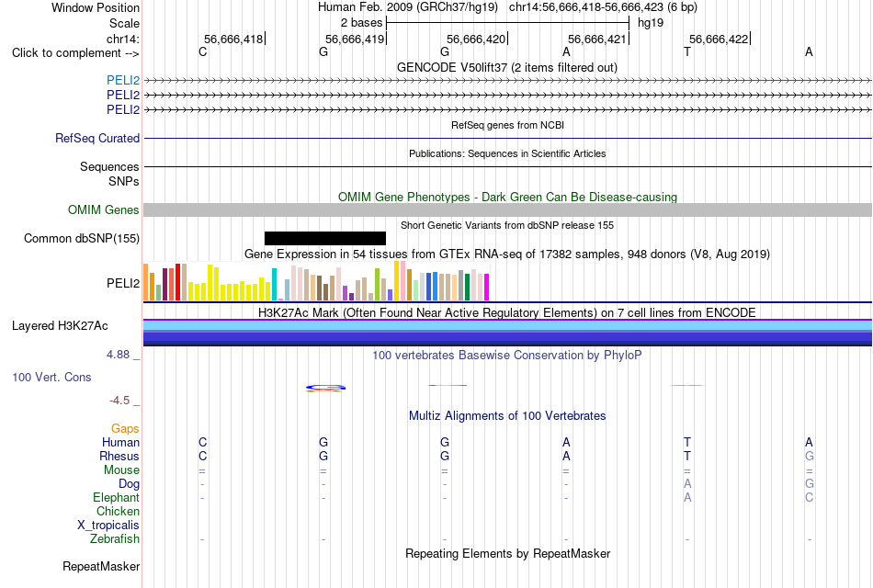Open the GTEx Gene Expression track title
This screenshot has height=588, width=873.
(507, 254)
